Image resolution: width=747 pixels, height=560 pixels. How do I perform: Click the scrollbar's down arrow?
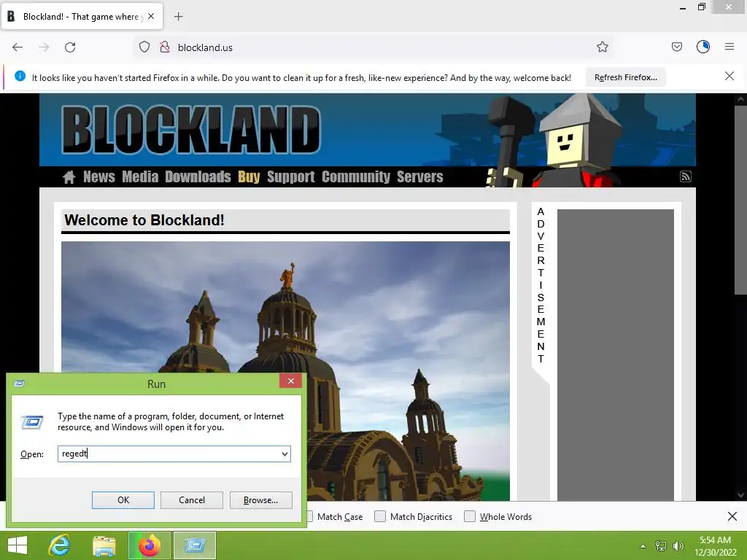(740, 495)
